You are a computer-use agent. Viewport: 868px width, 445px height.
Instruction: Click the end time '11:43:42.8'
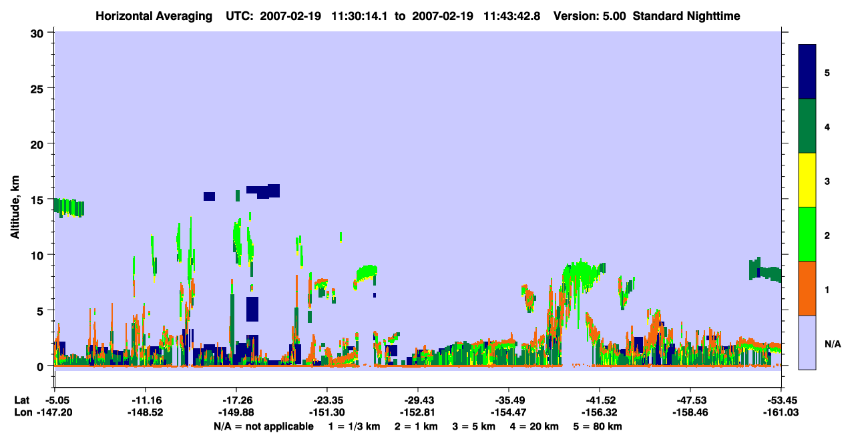[x=512, y=15]
